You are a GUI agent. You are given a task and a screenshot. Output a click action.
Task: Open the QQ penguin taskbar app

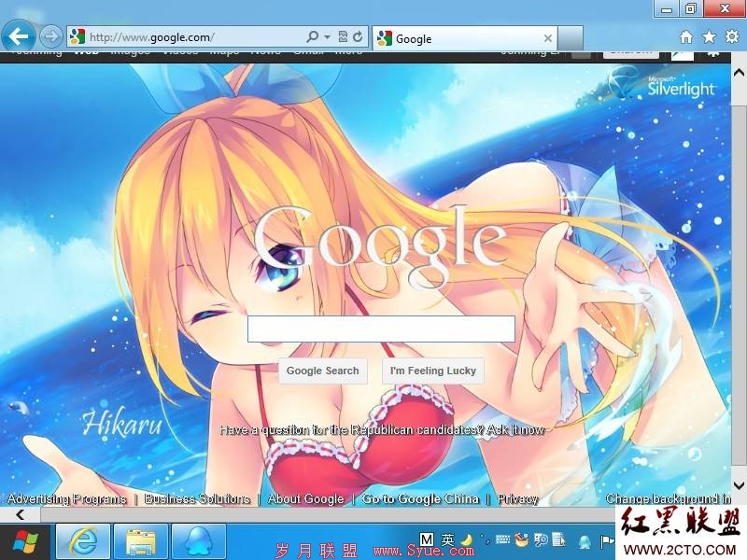pos(199,542)
